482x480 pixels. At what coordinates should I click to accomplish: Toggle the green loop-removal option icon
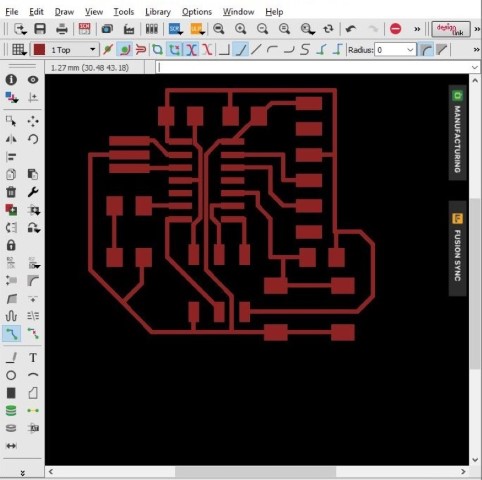[x=157, y=50]
